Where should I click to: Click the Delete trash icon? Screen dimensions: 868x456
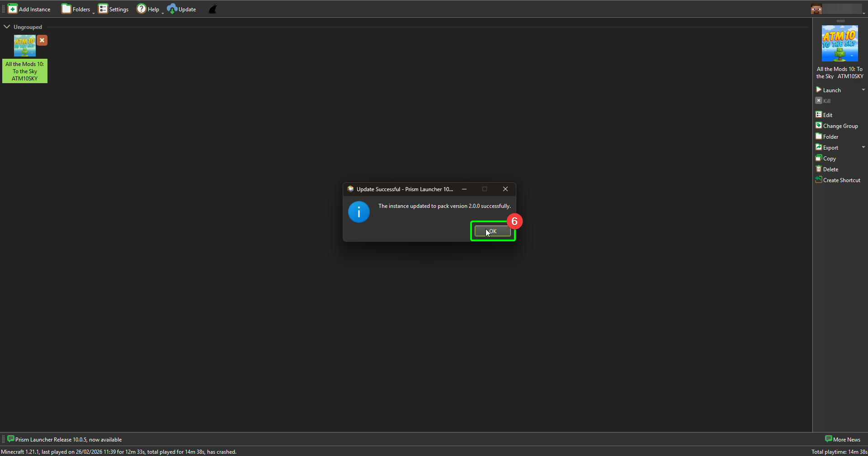(819, 169)
